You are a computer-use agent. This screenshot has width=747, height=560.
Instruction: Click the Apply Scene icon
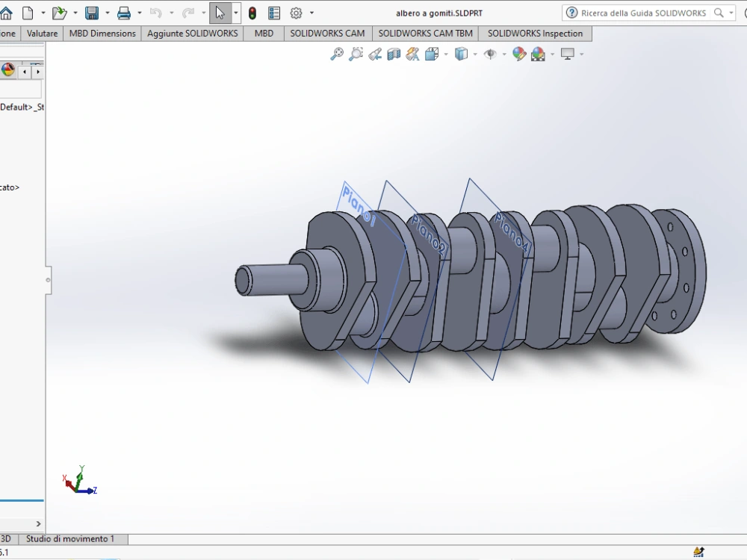(538, 54)
